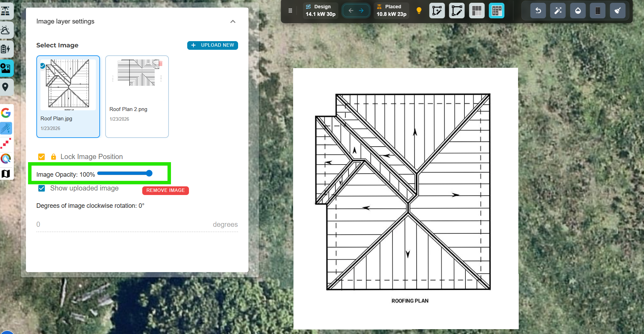This screenshot has height=334, width=644.
Task: Open the weather and sun sidebar icon
Action: pyautogui.click(x=6, y=30)
